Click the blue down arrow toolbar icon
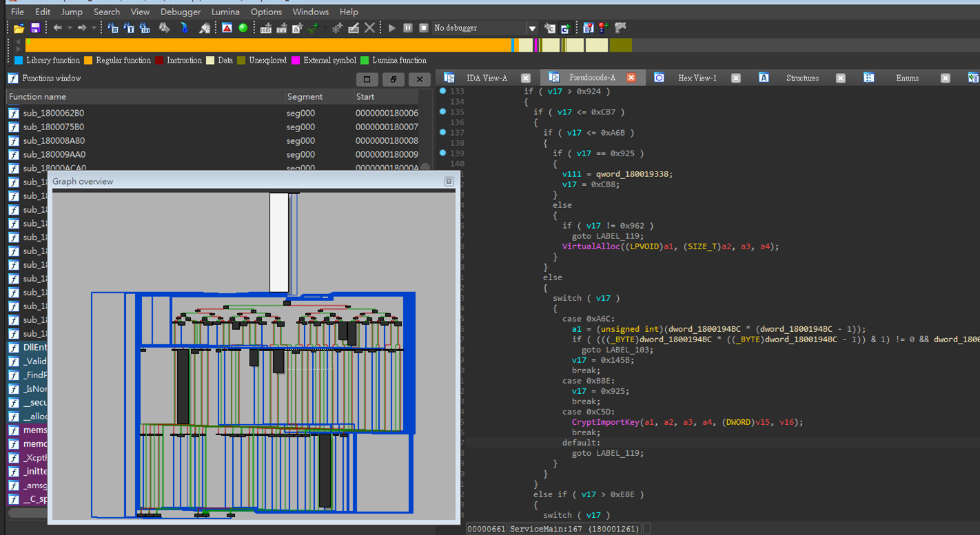Screen dimensions: 980x535 coord(184,28)
